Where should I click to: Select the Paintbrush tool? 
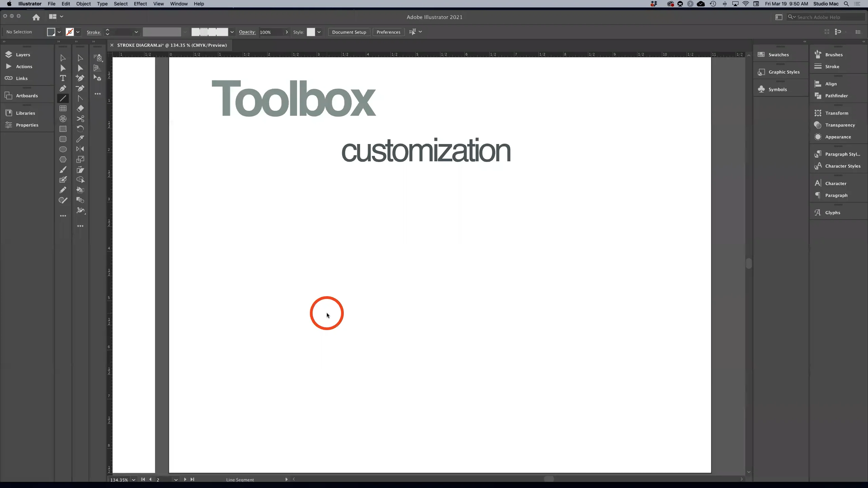click(63, 170)
